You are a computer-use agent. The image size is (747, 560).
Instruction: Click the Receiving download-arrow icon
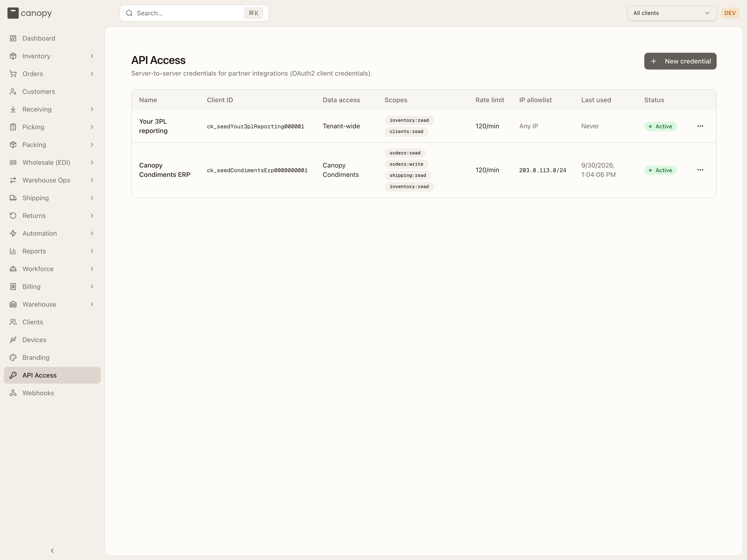pyautogui.click(x=13, y=109)
